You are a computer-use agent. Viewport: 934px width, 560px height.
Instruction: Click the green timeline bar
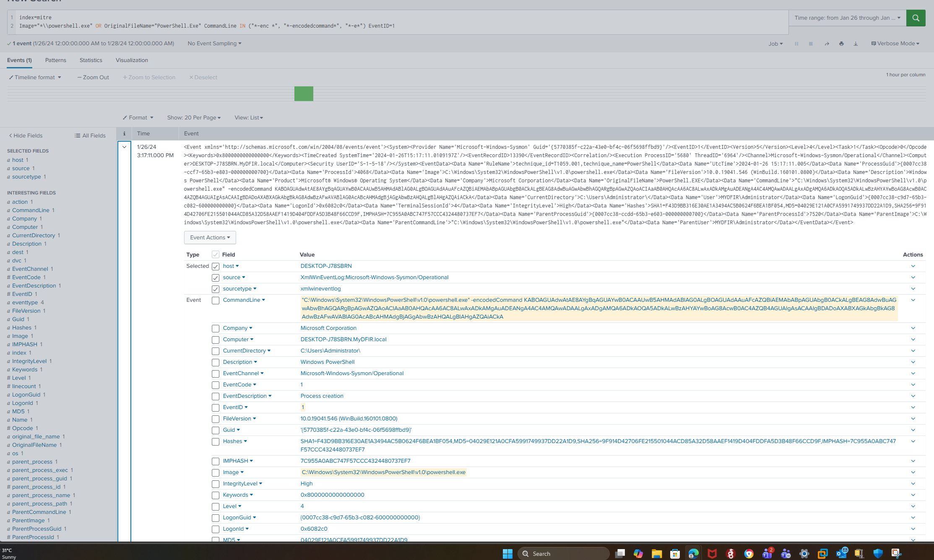[x=304, y=93]
